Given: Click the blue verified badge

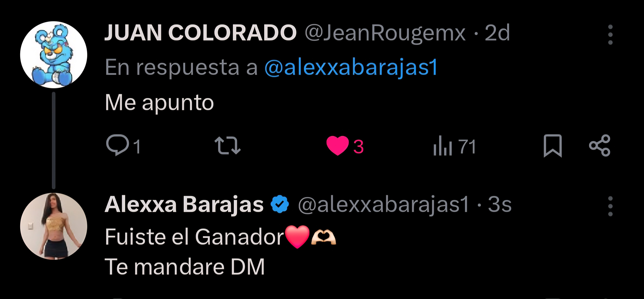Looking at the screenshot, I should pyautogui.click(x=280, y=204).
